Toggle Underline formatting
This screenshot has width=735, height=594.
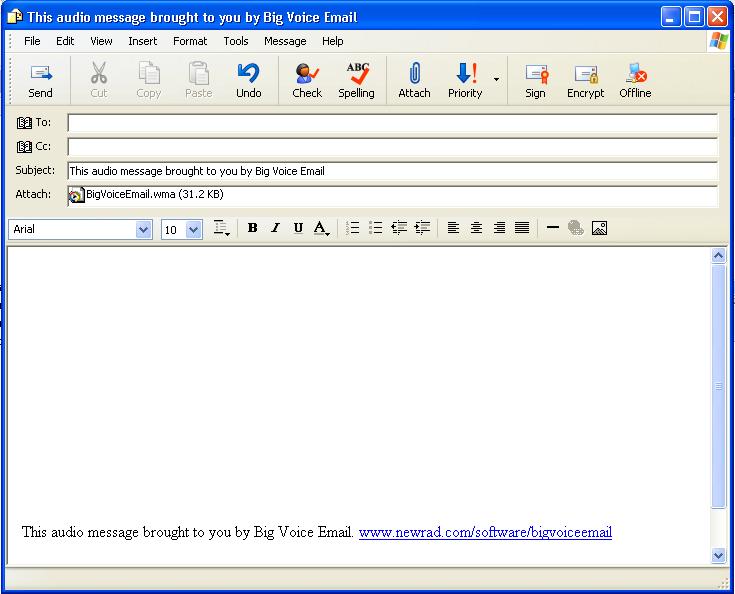click(298, 228)
